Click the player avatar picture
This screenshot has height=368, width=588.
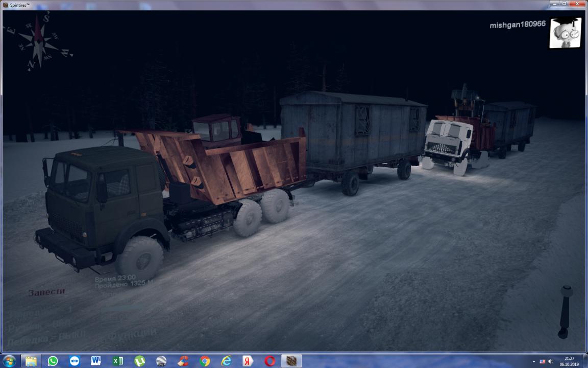coord(565,33)
